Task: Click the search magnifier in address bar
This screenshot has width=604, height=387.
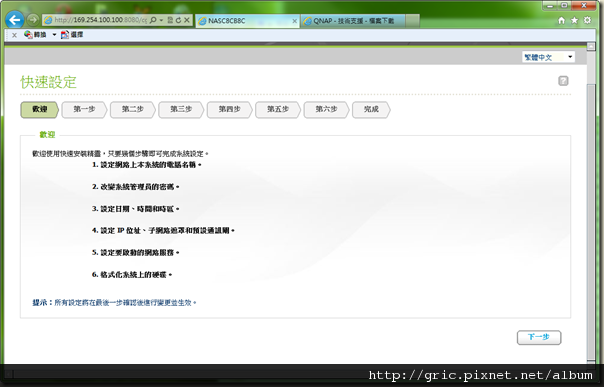Action: pos(153,20)
